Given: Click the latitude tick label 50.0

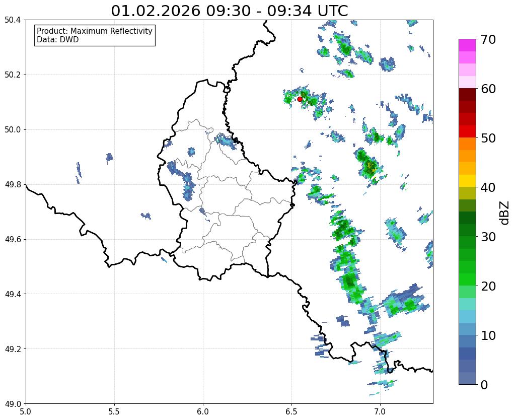Looking at the screenshot, I should [x=13, y=130].
